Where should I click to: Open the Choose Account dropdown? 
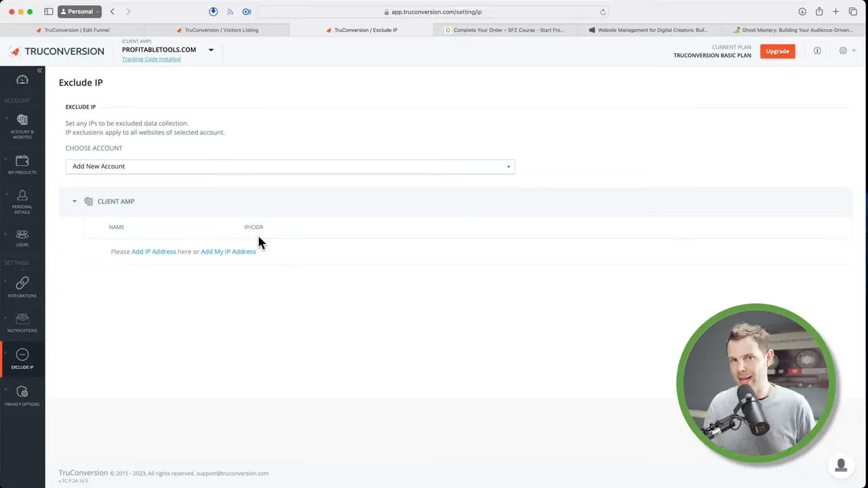[x=290, y=167]
